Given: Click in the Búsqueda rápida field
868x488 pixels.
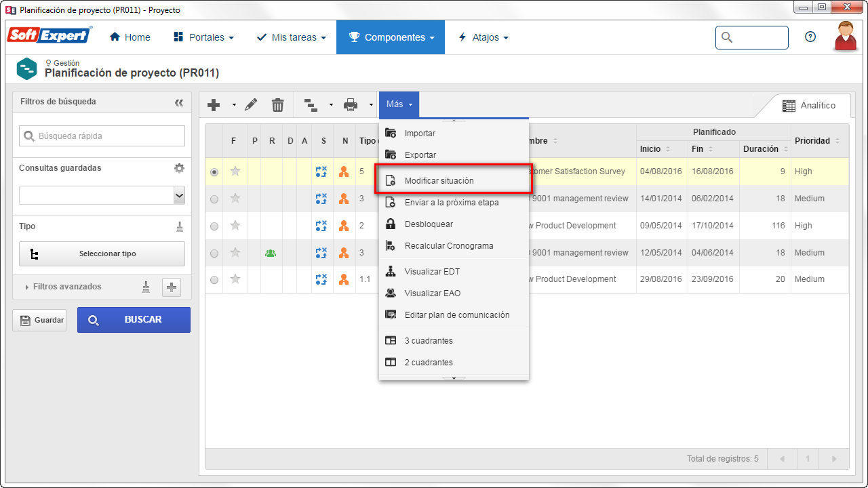Looking at the screenshot, I should [102, 136].
